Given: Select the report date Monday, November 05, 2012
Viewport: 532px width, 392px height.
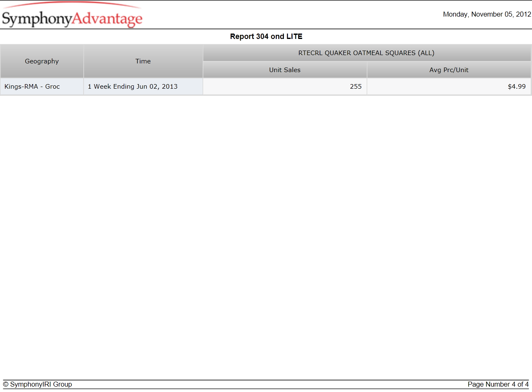Looking at the screenshot, I should click(487, 14).
